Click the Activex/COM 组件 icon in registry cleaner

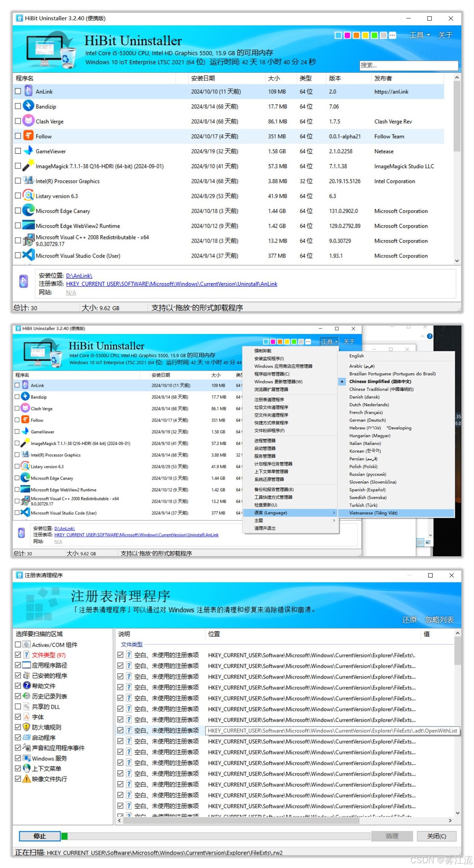coord(26,645)
